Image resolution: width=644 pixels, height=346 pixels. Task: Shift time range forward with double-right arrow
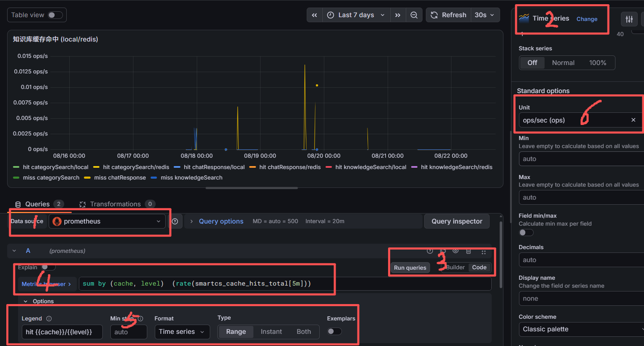pyautogui.click(x=398, y=15)
